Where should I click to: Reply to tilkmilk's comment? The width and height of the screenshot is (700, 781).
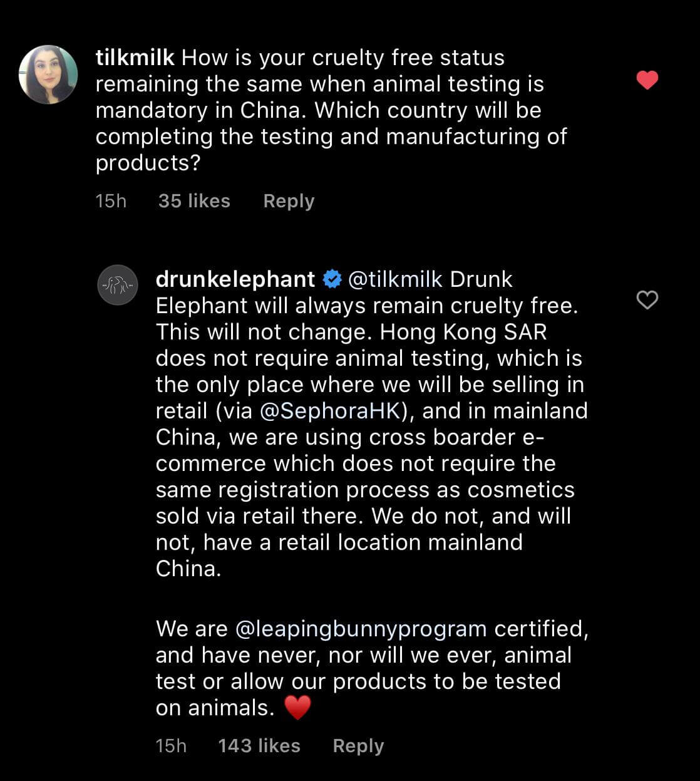(289, 201)
